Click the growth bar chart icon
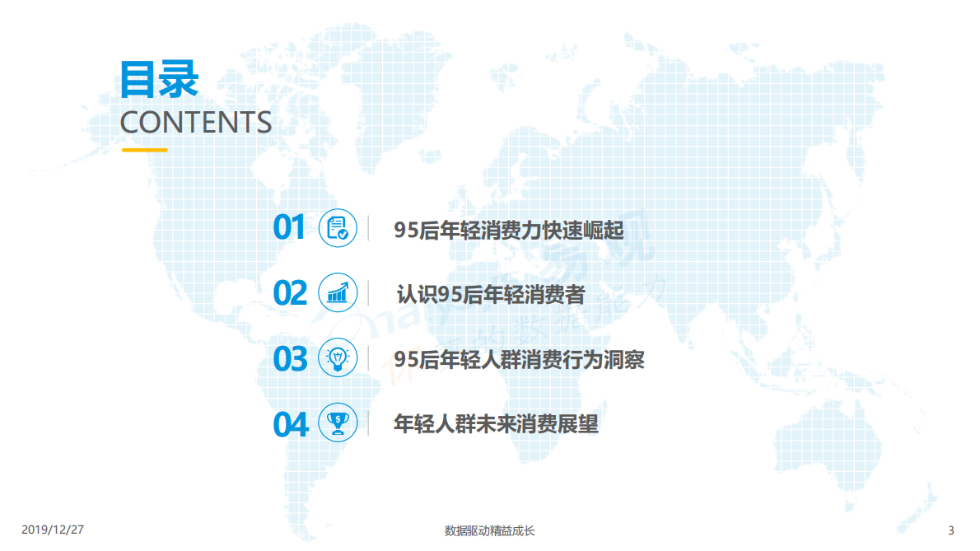 coord(338,293)
